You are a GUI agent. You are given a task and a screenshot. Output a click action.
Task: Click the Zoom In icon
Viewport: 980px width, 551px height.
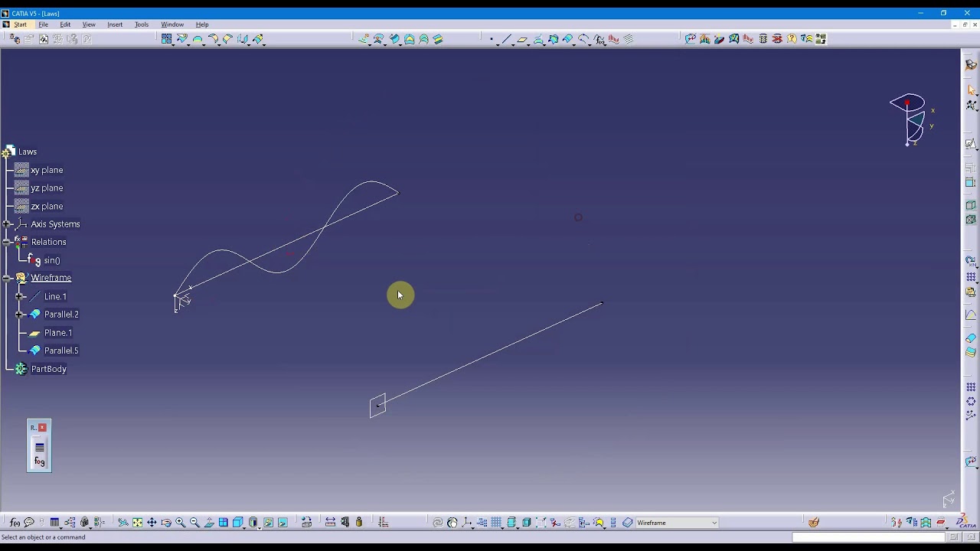point(181,523)
